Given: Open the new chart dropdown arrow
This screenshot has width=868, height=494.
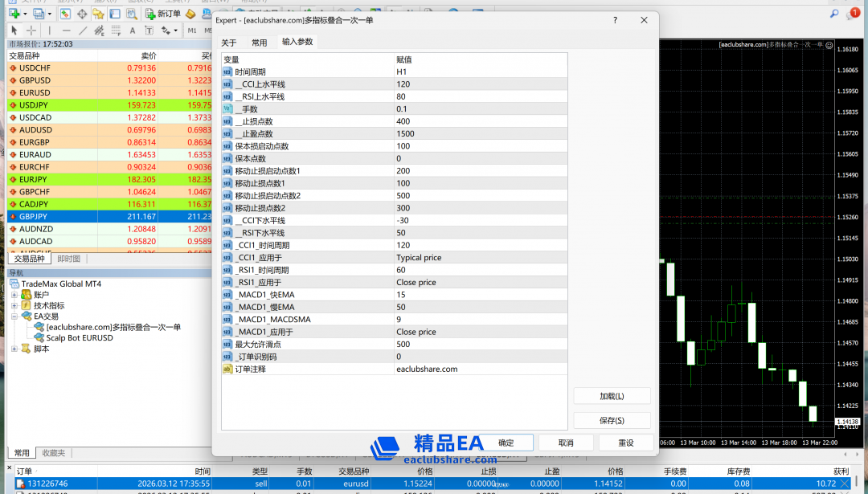Looking at the screenshot, I should pyautogui.click(x=25, y=14).
